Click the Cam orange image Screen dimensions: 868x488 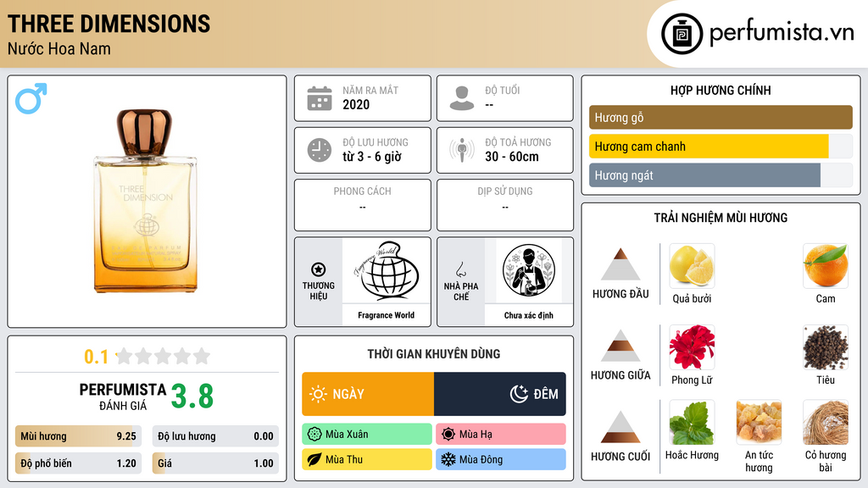coord(826,265)
